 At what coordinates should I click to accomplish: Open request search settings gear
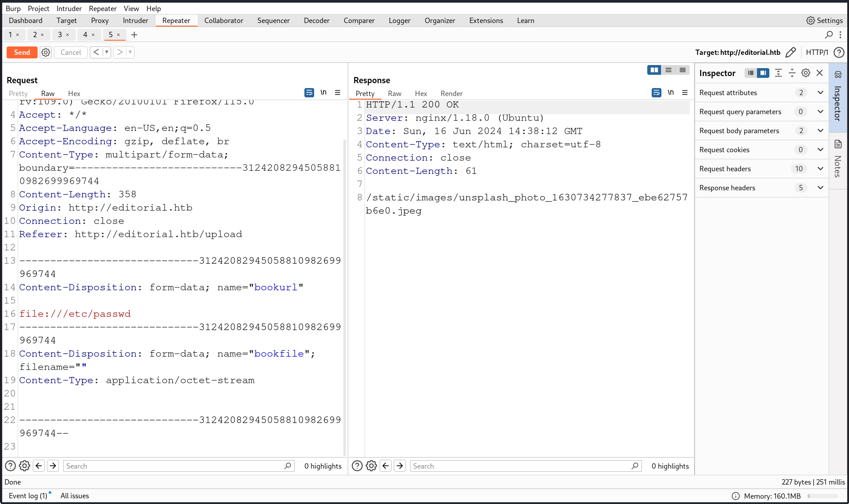tap(25, 466)
